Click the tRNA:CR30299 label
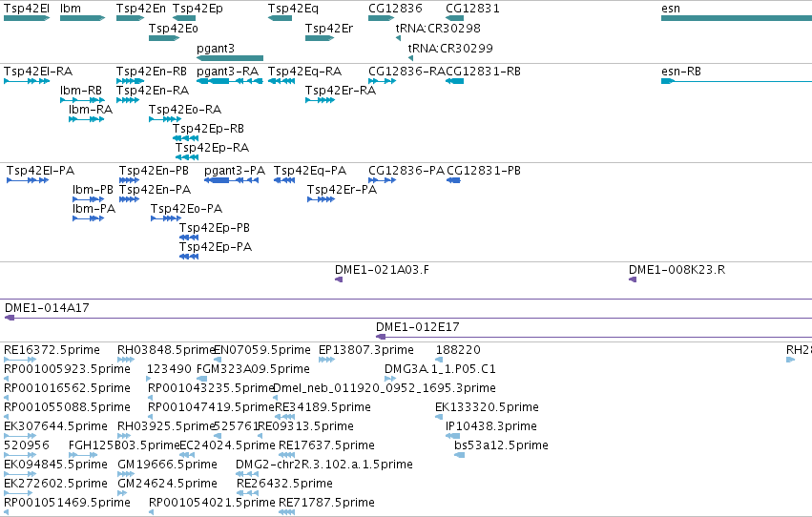 point(450,48)
